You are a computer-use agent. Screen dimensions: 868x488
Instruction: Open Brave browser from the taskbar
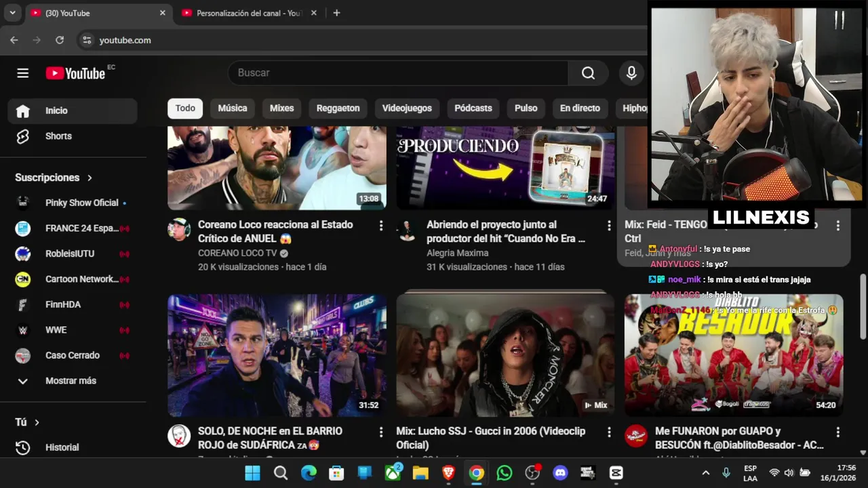(448, 473)
